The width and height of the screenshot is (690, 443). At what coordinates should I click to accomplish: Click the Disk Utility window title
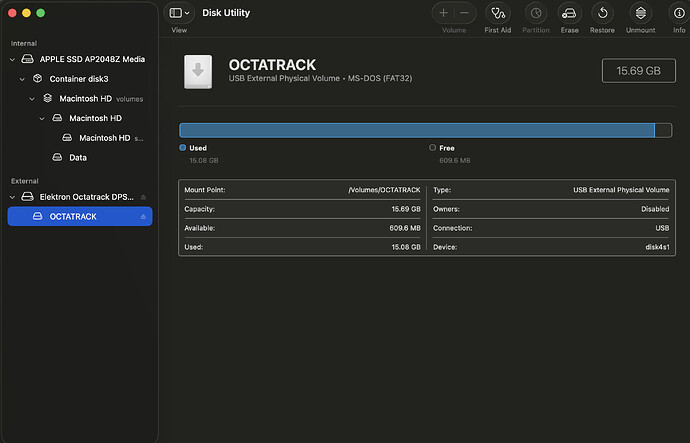click(x=226, y=13)
